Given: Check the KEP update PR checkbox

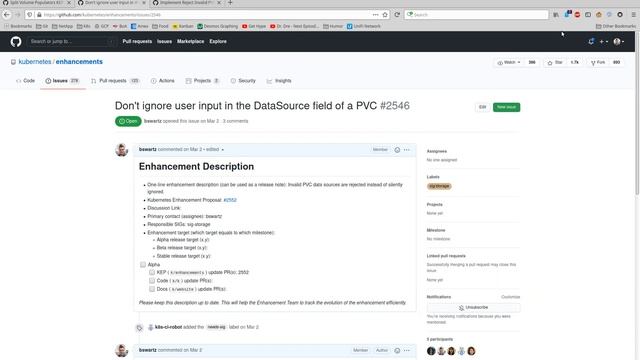Looking at the screenshot, I should click(152, 272).
